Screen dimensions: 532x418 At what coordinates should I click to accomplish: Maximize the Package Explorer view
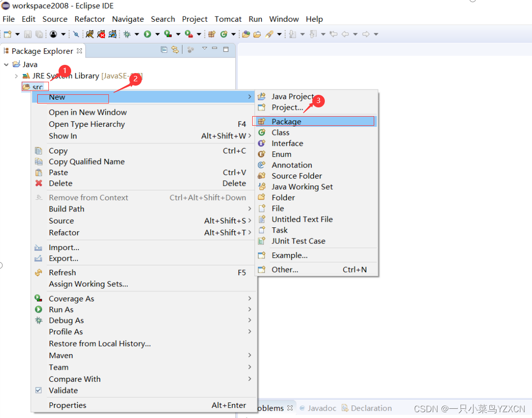tap(226, 49)
